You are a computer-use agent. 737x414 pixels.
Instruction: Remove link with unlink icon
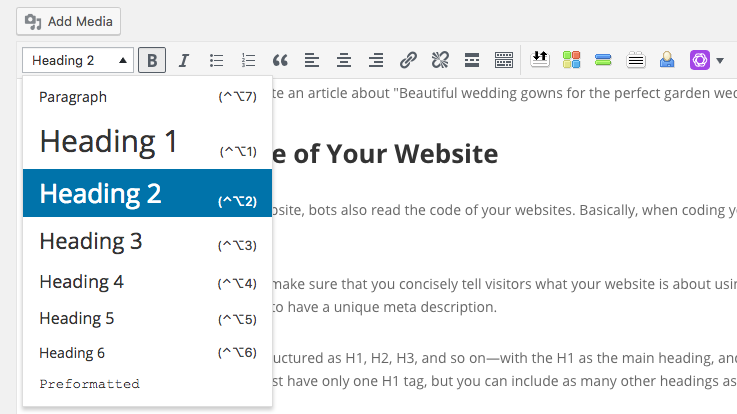[x=440, y=60]
